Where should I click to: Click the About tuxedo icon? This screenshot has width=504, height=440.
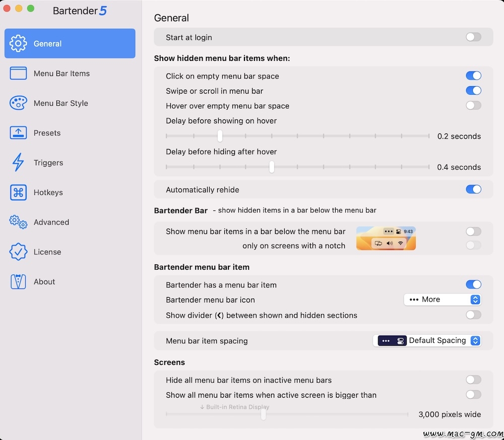click(18, 281)
